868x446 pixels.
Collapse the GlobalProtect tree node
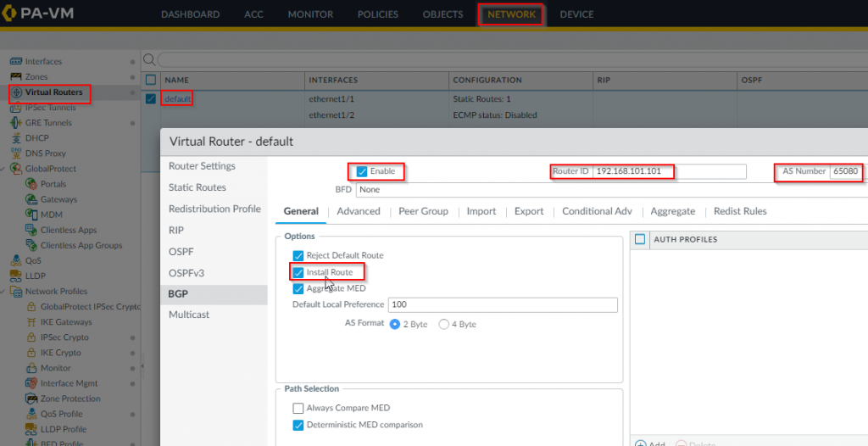tap(3, 169)
